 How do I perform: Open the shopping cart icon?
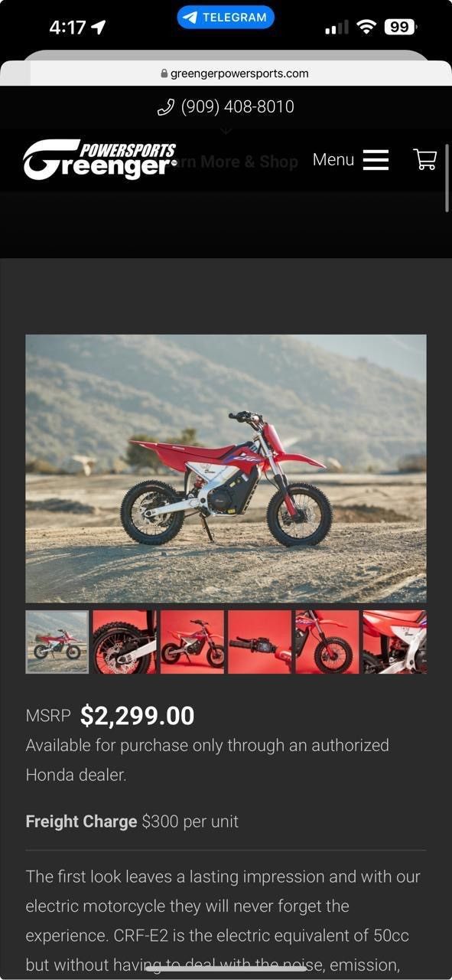click(424, 159)
